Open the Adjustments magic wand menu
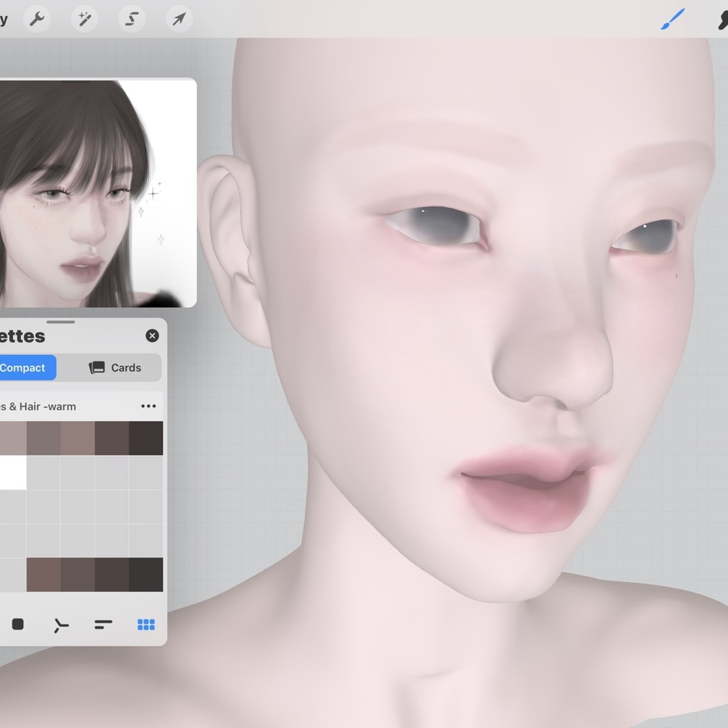 (x=84, y=19)
